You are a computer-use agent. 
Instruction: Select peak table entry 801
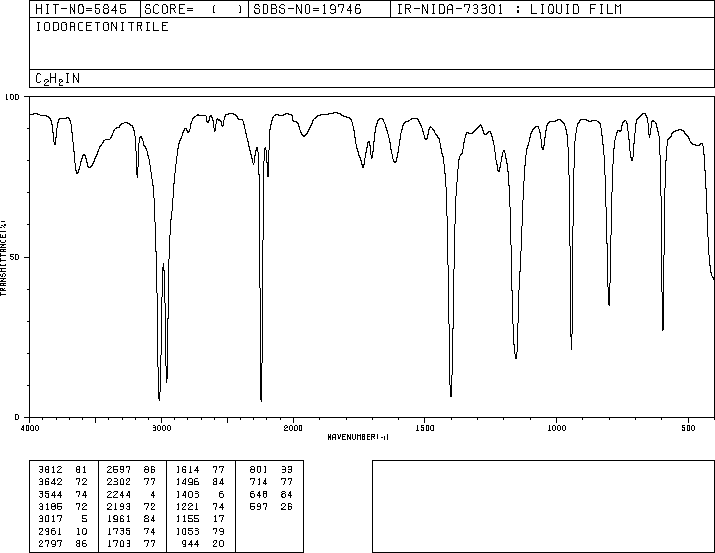coord(258,470)
